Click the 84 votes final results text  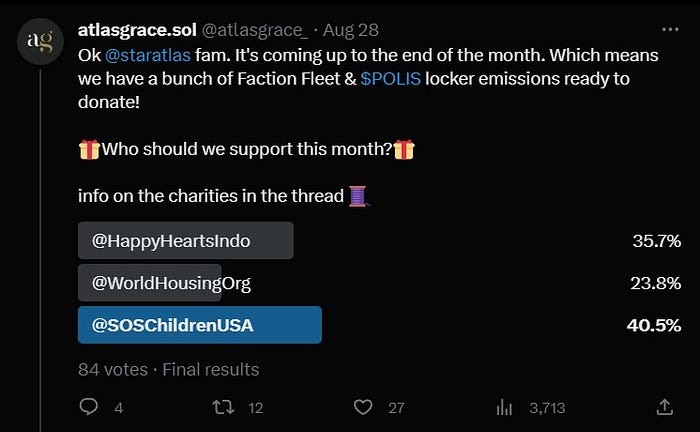(x=168, y=370)
